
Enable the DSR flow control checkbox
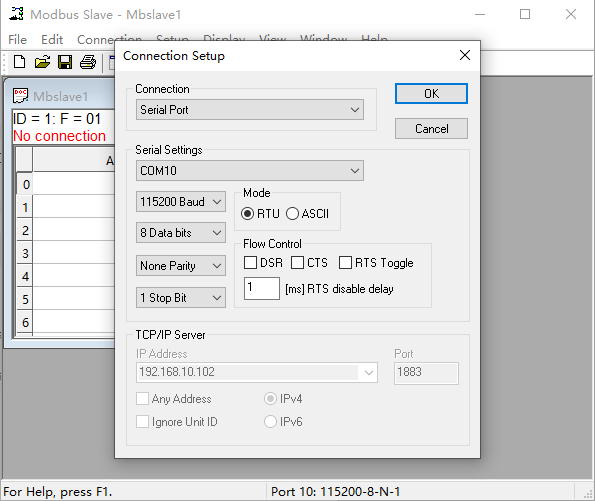[x=250, y=263]
